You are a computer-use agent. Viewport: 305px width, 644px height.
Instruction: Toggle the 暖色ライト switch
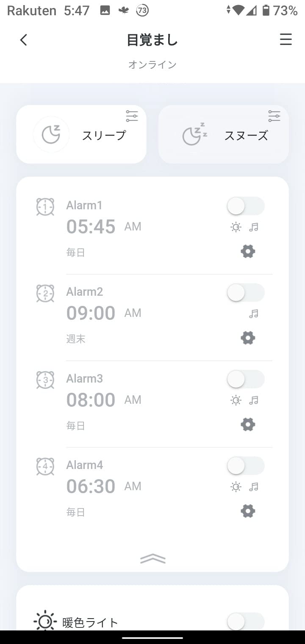pyautogui.click(x=246, y=622)
